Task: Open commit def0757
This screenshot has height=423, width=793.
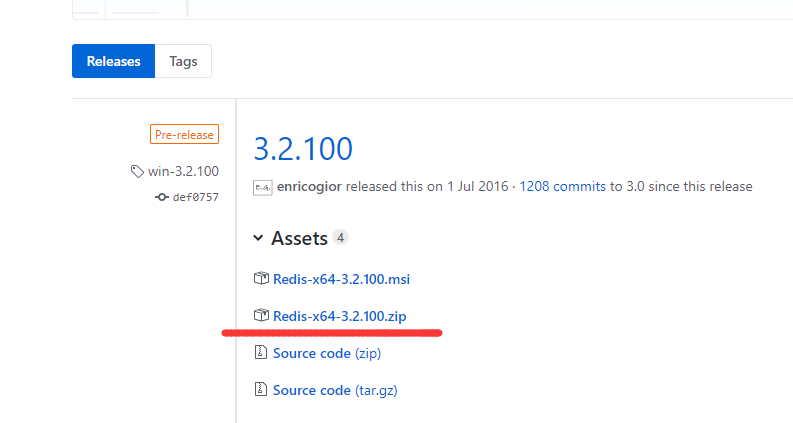Action: [196, 197]
